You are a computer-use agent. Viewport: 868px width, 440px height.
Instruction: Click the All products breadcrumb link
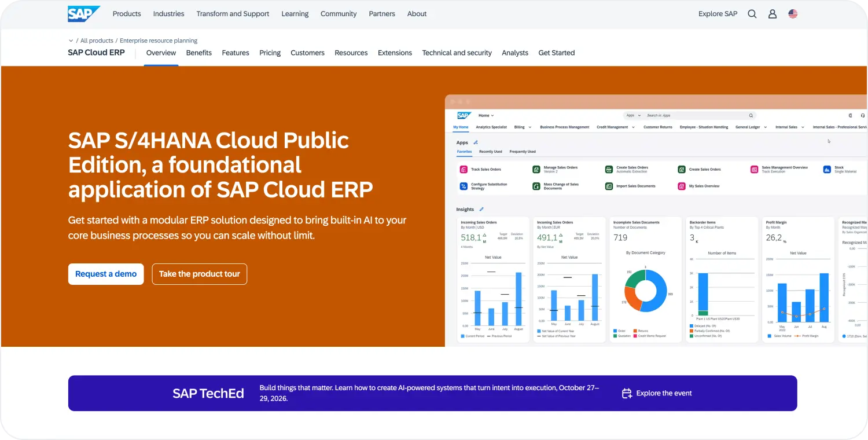pyautogui.click(x=97, y=41)
